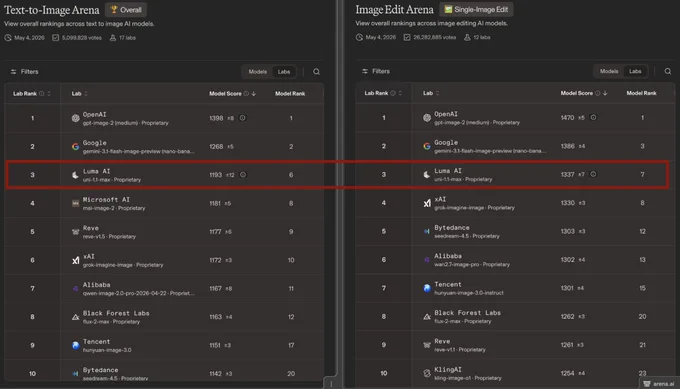Open Filters in Text-to-Image Arena

point(25,72)
